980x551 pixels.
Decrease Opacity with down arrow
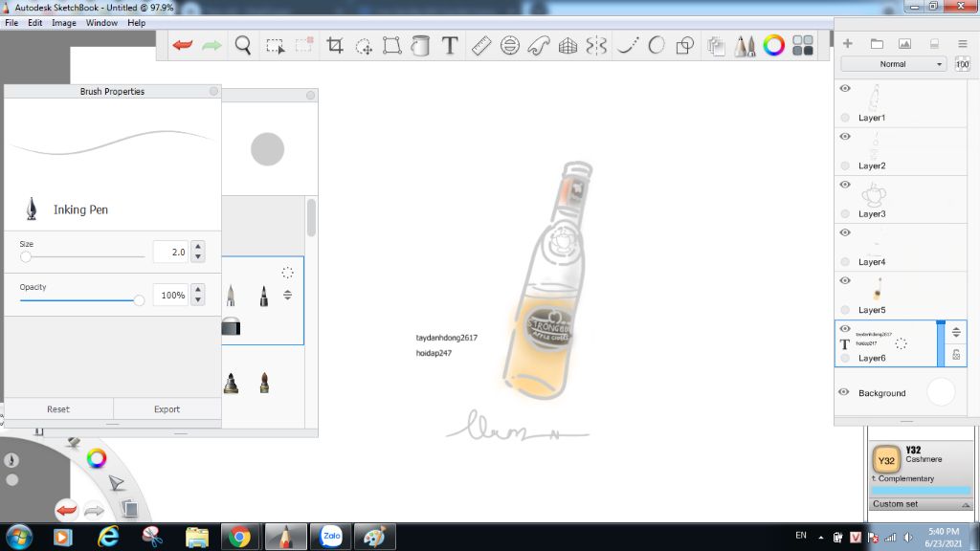pyautogui.click(x=198, y=299)
